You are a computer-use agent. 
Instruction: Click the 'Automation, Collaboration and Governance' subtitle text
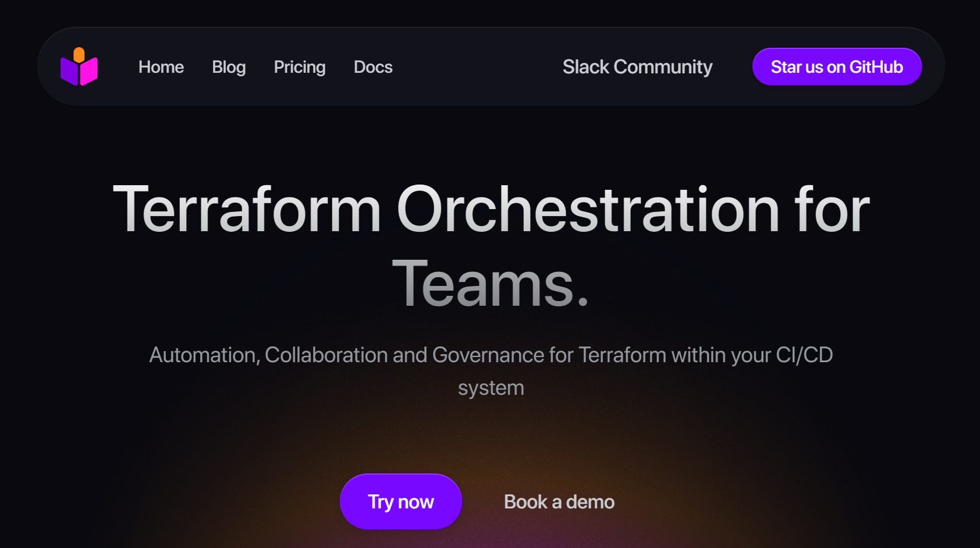[491, 371]
